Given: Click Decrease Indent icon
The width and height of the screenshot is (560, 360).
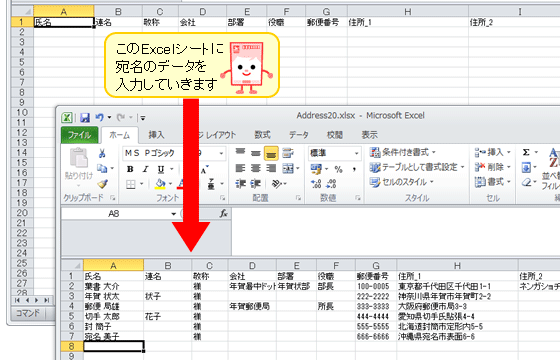Looking at the screenshot, I should (x=240, y=184).
